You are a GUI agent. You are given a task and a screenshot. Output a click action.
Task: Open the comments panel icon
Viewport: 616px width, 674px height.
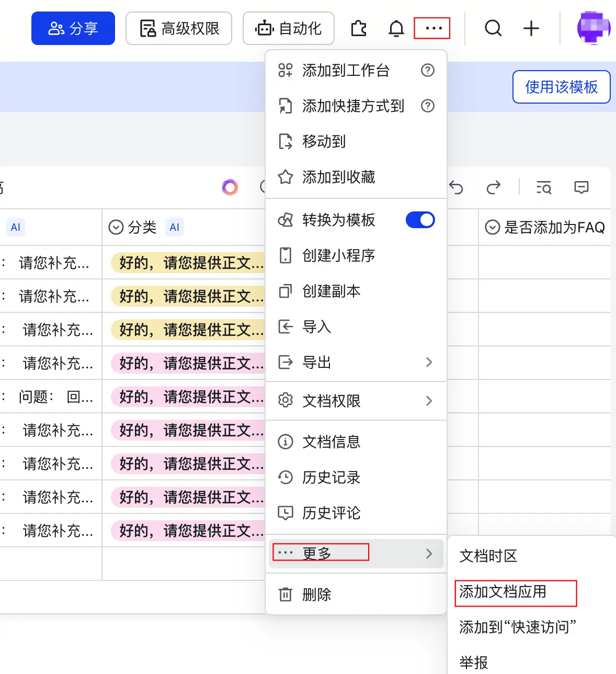pyautogui.click(x=581, y=187)
